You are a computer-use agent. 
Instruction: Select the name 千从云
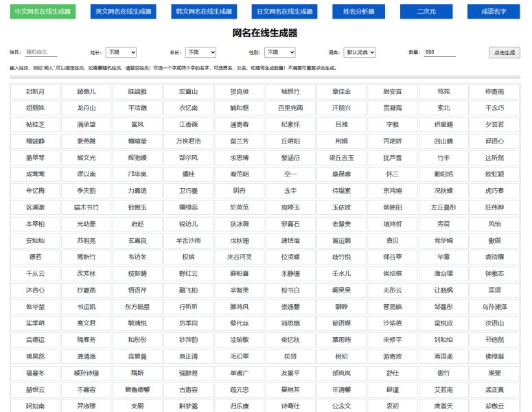click(35, 273)
